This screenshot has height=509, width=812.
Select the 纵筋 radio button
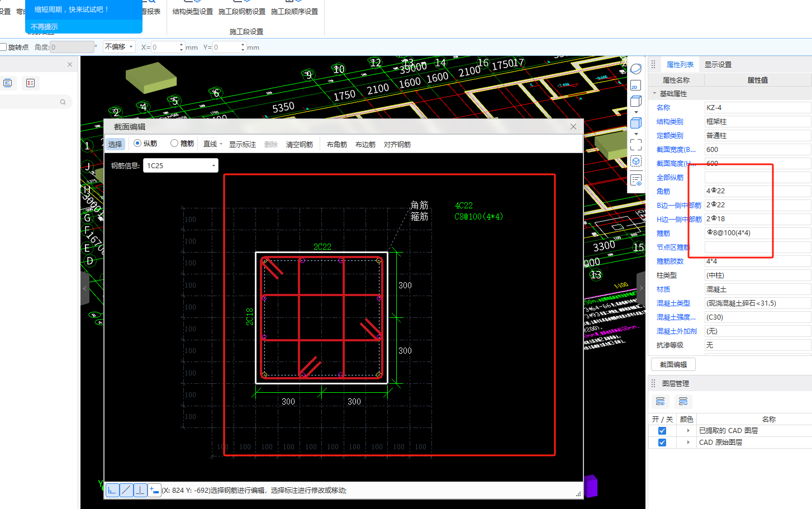coord(137,144)
